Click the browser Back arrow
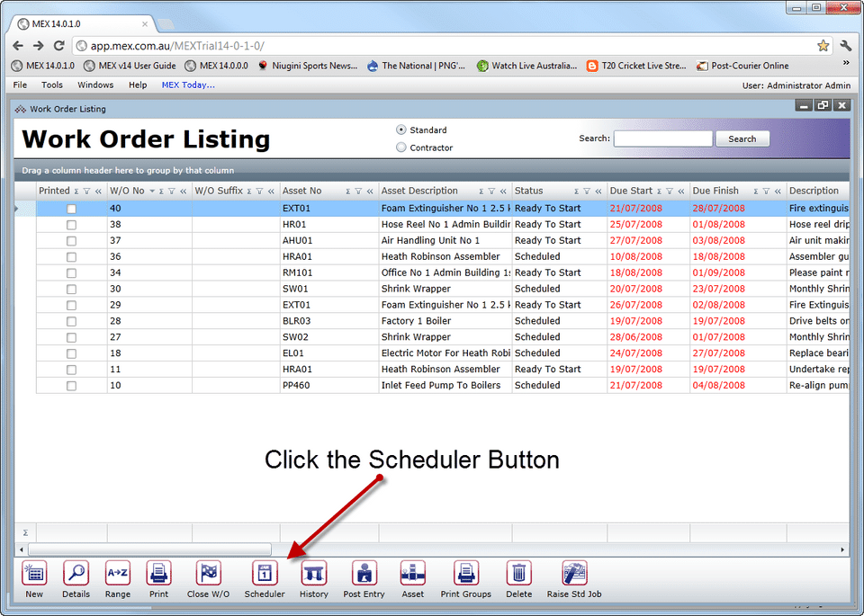Image resolution: width=864 pixels, height=616 pixels. coord(18,46)
